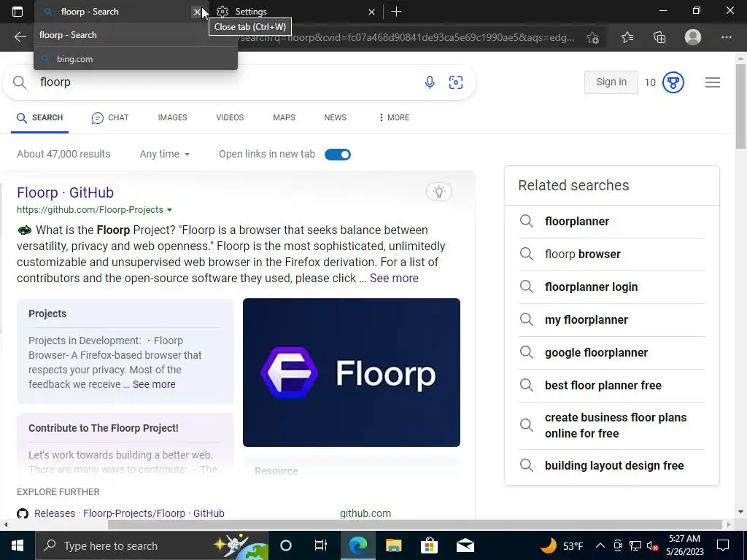Click the taskbar Type here to search box
Screen dimensions: 747x560
pyautogui.click(x=152, y=545)
